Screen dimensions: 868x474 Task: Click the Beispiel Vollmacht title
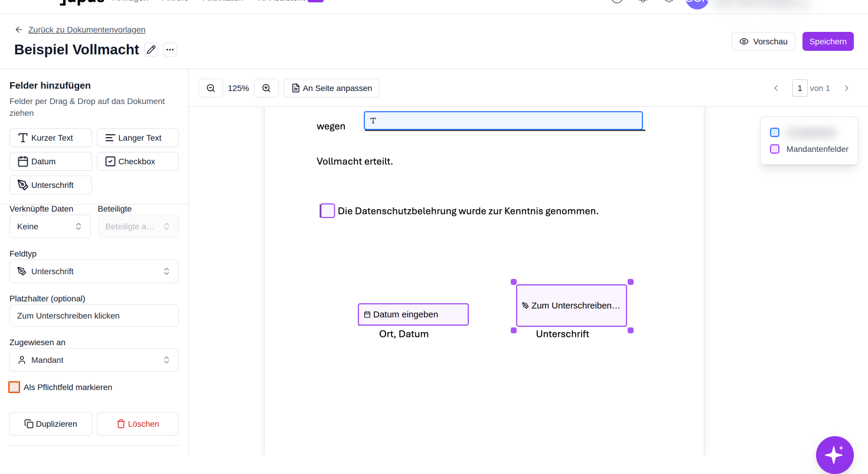[x=77, y=50]
